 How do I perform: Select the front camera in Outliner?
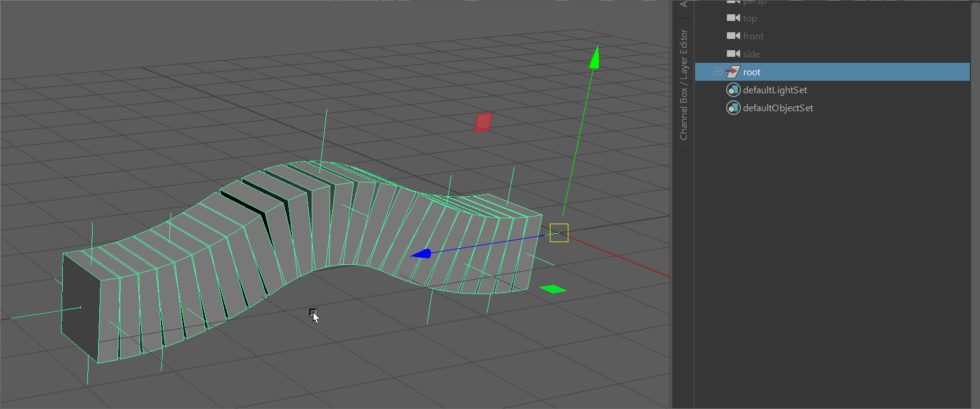[x=753, y=36]
